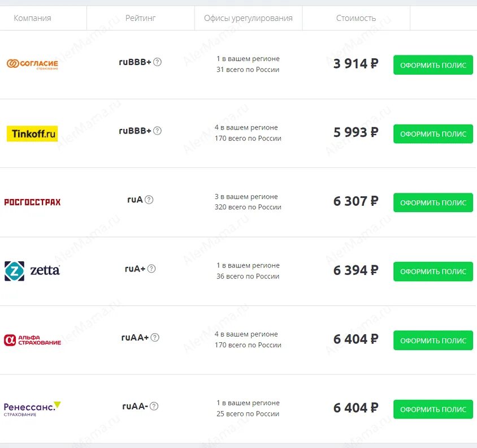The image size is (477, 448).
Task: Open help icon beside ruAA+ rating
Action: point(155,338)
